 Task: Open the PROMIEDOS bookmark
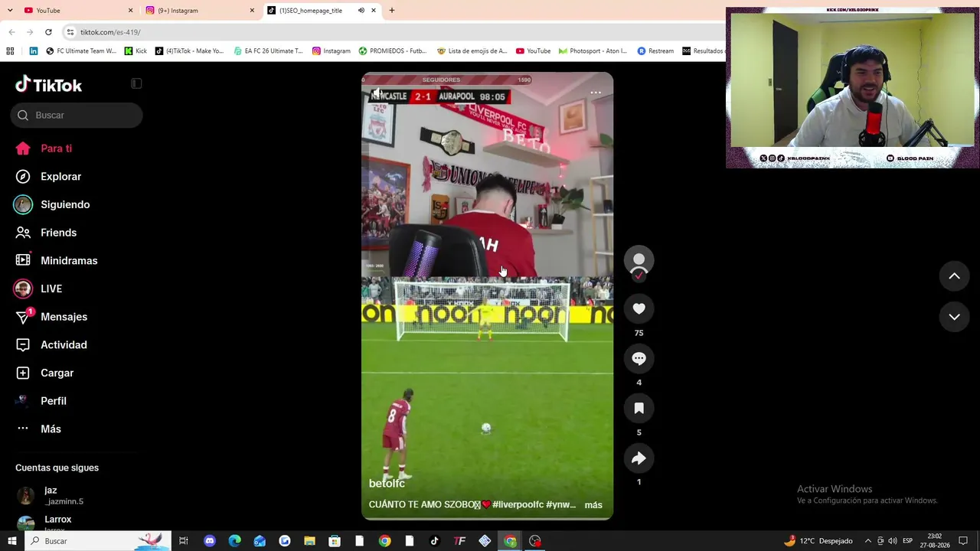click(x=393, y=51)
